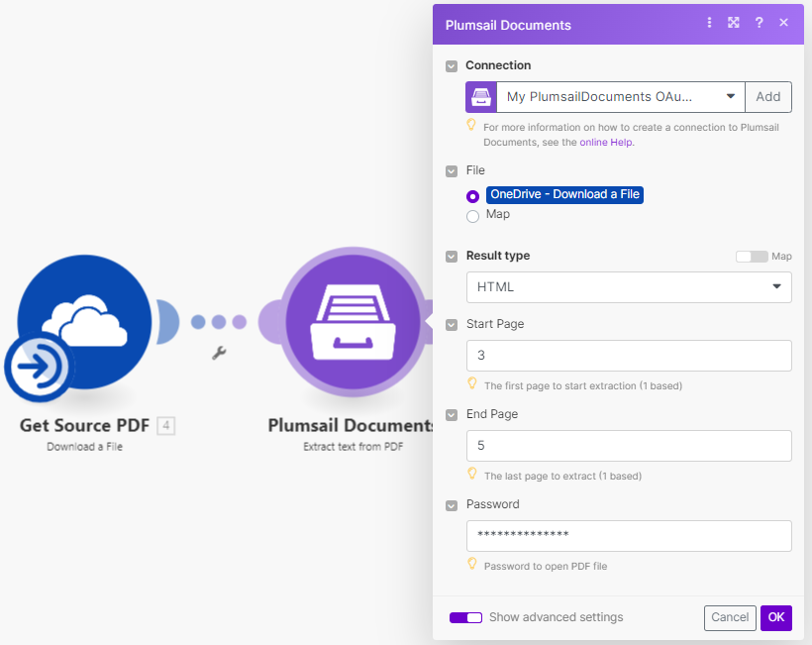Click into the Start Page field
812x645 pixels.
pyautogui.click(x=629, y=356)
